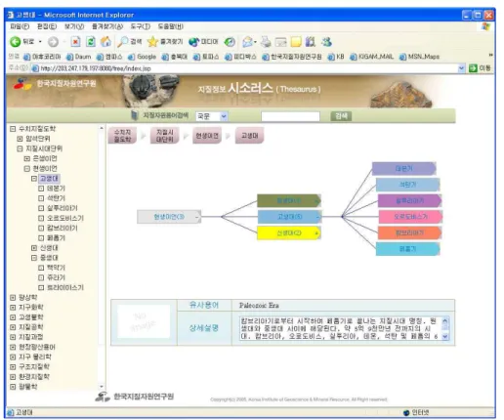Click the URL address bar field
Screen dimensions: 504x420
coord(249,68)
